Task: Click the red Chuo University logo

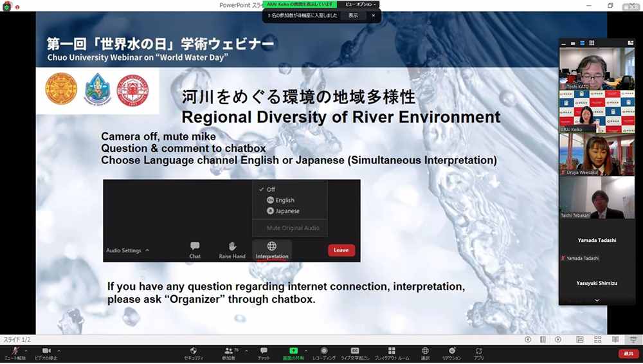Action: pyautogui.click(x=132, y=90)
